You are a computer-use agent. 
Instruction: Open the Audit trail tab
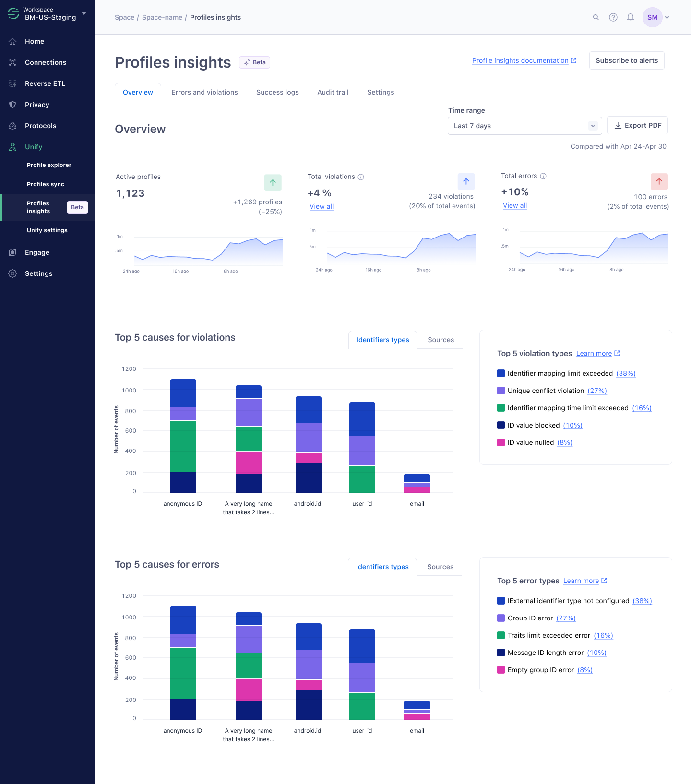333,92
